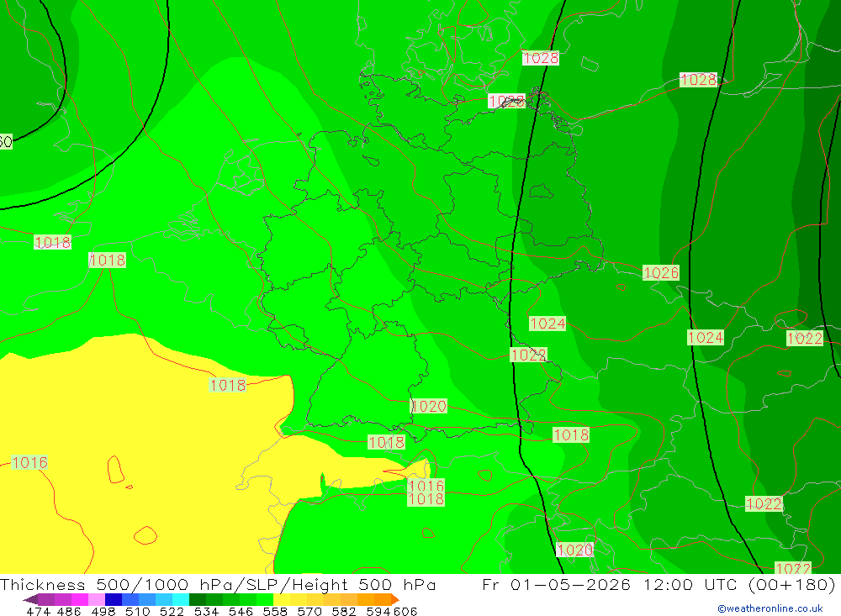This screenshot has height=616, width=841.
Task: Select the darkest green legend swatch
Action: 198,599
